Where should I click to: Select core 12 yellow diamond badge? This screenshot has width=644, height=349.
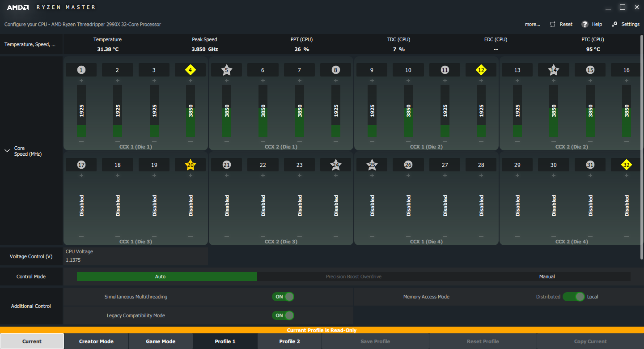coord(481,70)
